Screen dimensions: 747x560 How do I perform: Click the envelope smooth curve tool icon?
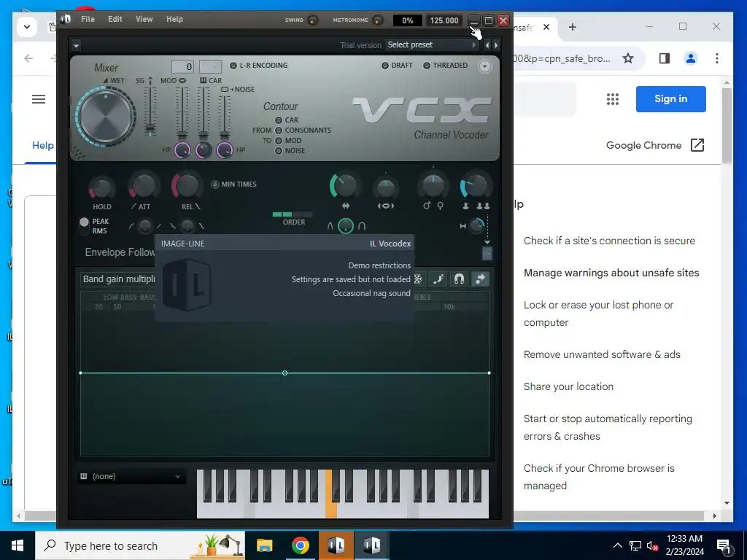point(438,279)
